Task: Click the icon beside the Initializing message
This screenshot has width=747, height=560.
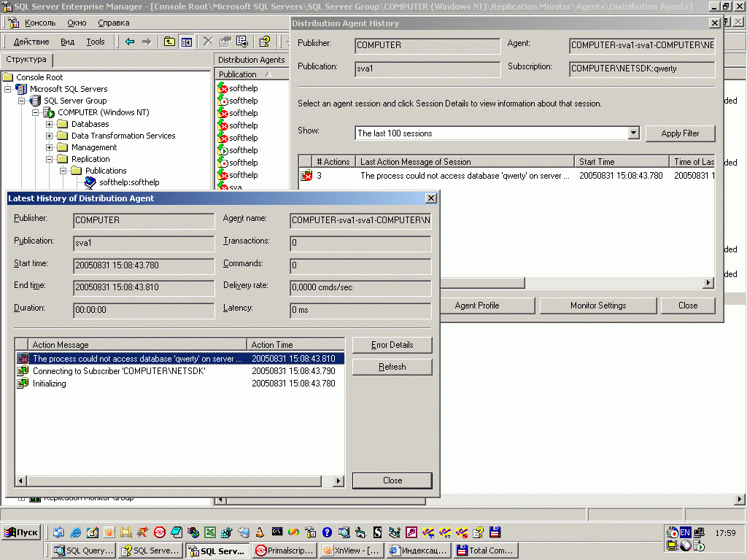Action: click(23, 384)
